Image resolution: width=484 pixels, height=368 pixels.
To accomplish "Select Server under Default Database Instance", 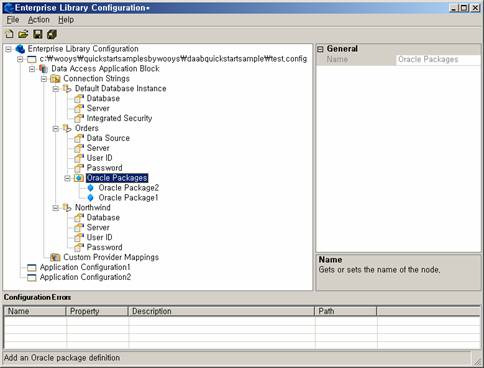I will (98, 108).
